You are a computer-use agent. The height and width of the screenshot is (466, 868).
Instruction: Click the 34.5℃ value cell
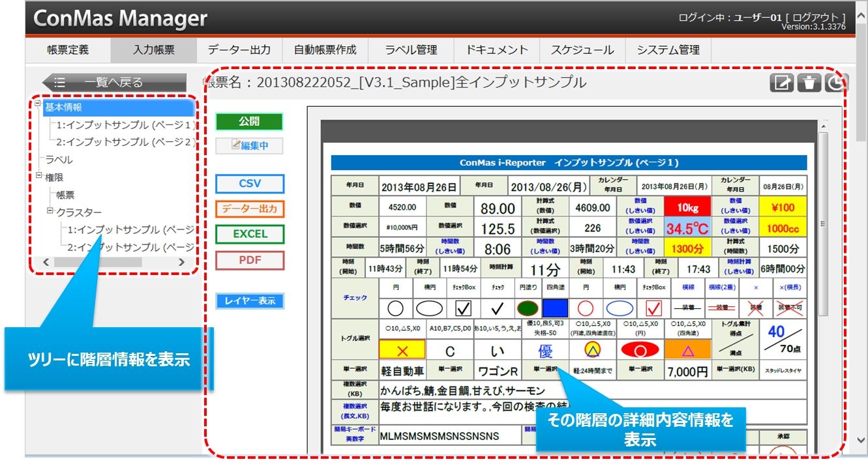(x=687, y=228)
